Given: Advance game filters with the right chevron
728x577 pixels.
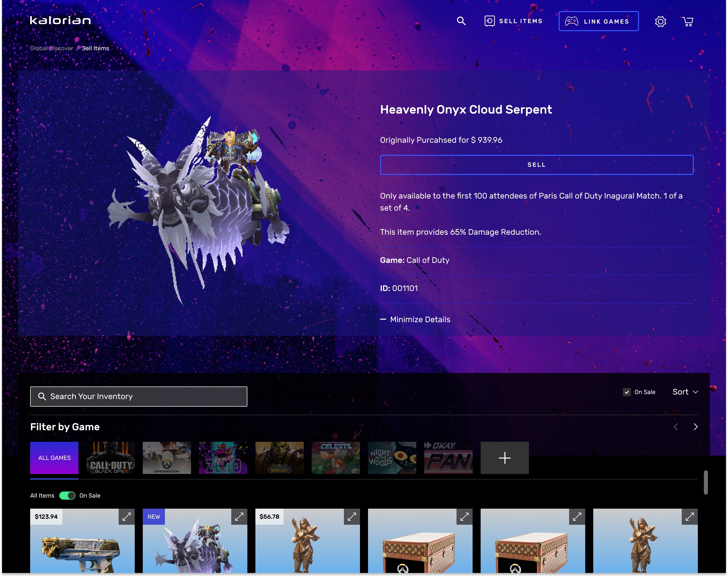Looking at the screenshot, I should click(695, 427).
